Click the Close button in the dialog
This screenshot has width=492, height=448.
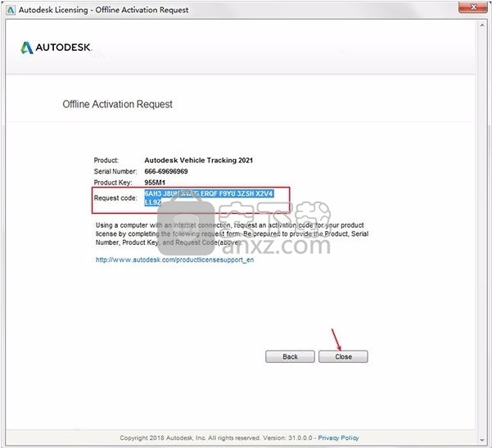(x=343, y=356)
